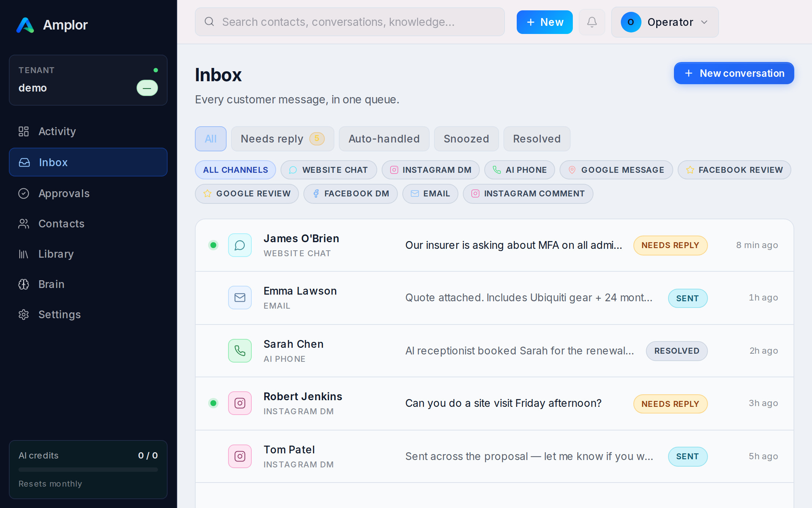Click SENT badge on Tom Patel row

[688, 456]
